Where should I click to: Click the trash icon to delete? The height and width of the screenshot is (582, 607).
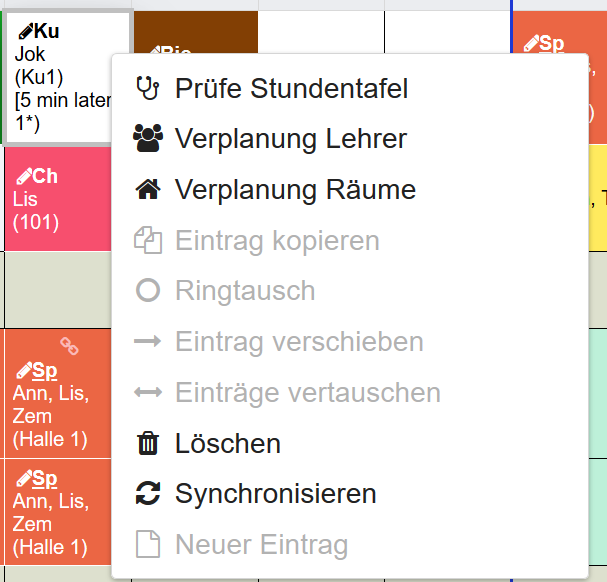coord(147,443)
